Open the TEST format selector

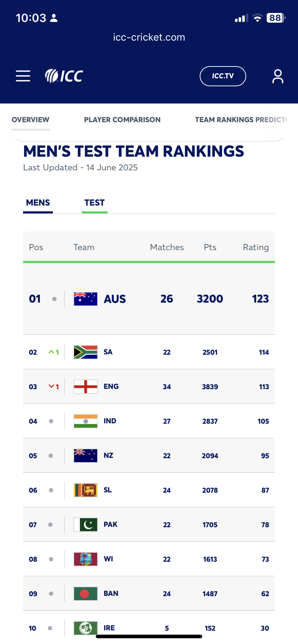95,203
